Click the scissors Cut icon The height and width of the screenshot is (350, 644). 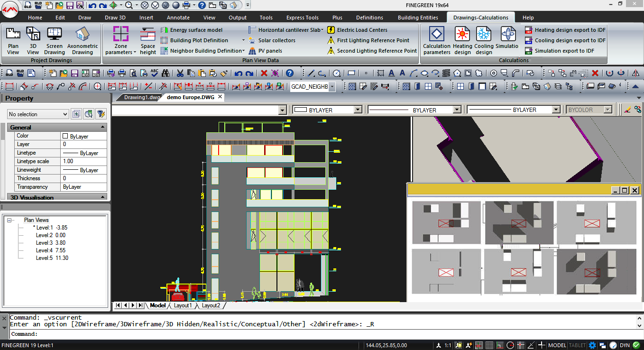(x=180, y=73)
